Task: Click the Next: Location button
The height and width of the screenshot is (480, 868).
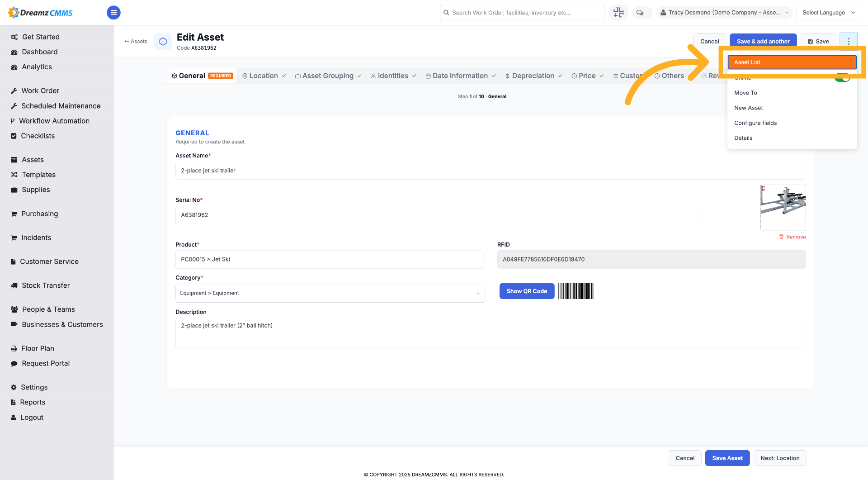Action: [780, 458]
